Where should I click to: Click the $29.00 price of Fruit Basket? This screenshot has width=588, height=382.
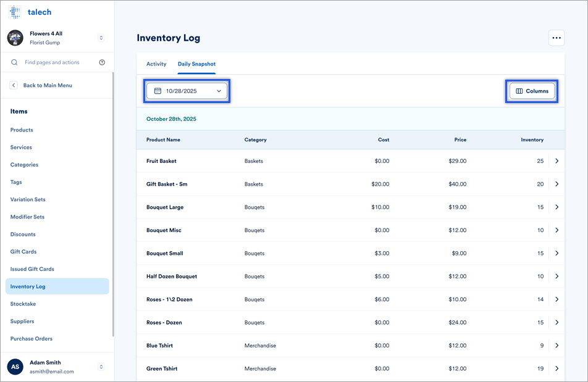pyautogui.click(x=458, y=161)
